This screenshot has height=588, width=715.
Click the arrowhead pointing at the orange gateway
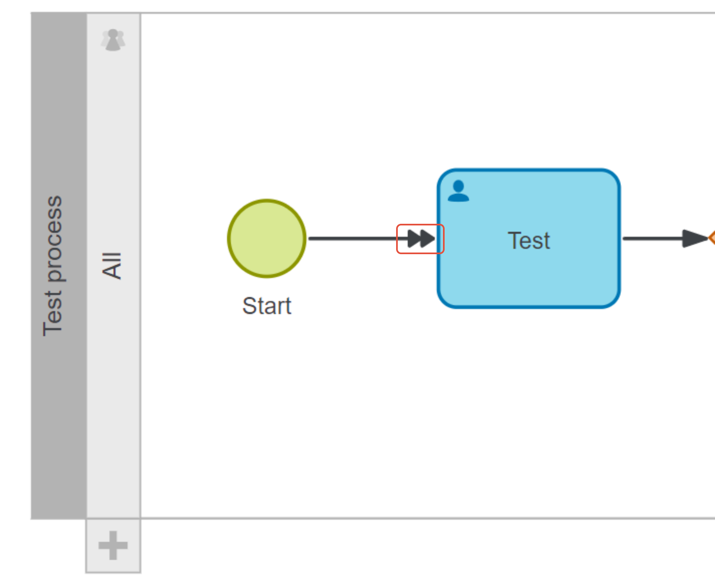(694, 239)
